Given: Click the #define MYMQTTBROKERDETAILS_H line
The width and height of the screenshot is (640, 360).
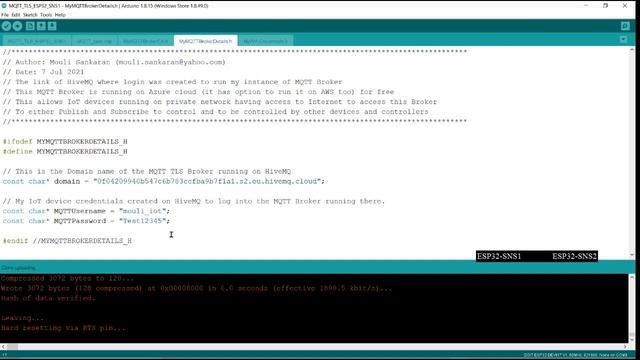Looking at the screenshot, I should coord(65,151).
